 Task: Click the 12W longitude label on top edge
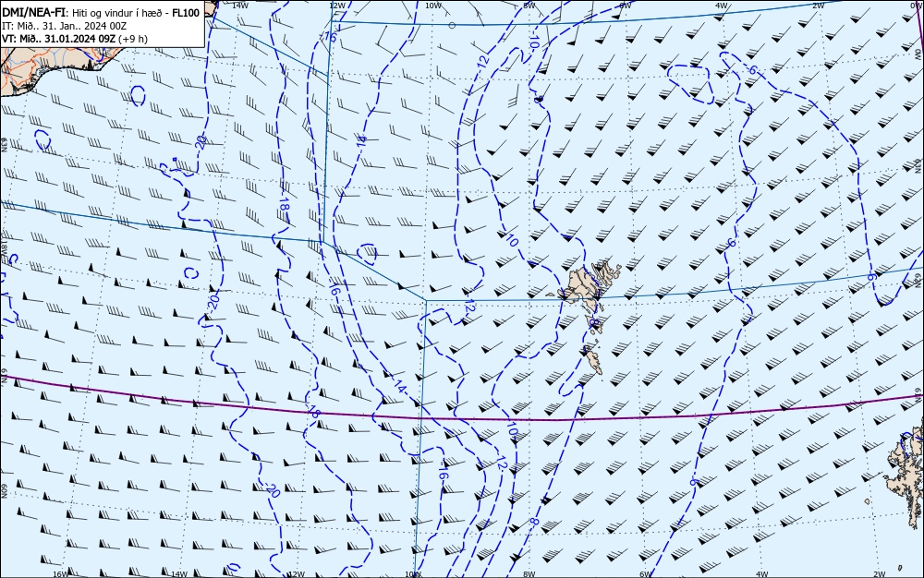pyautogui.click(x=336, y=6)
